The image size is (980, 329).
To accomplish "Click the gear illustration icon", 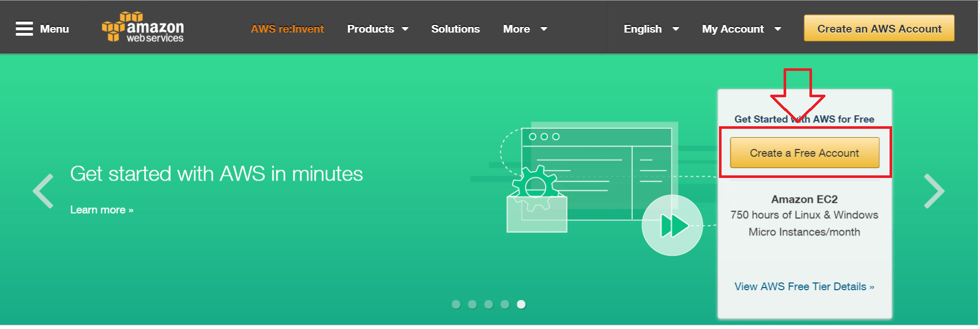I will pos(536,188).
